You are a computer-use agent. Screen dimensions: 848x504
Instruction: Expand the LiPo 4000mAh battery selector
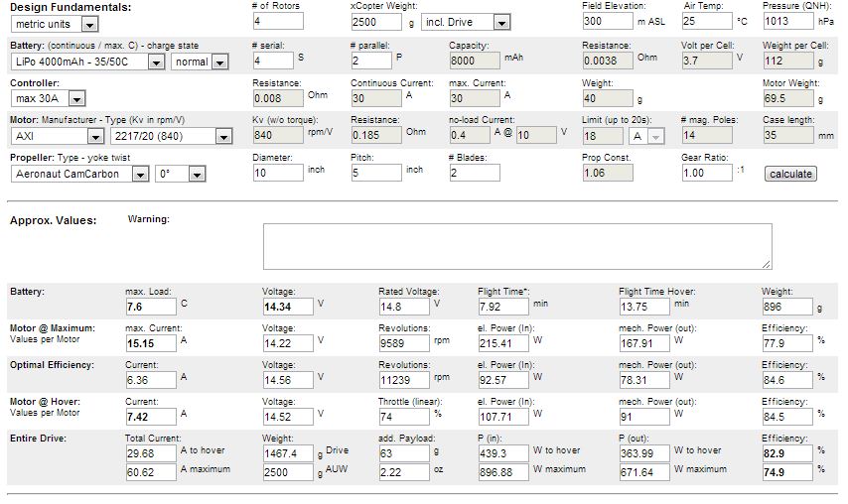[87, 62]
